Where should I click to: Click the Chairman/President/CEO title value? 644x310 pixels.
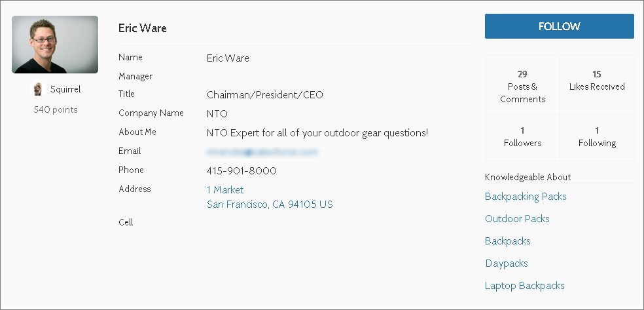pyautogui.click(x=265, y=95)
